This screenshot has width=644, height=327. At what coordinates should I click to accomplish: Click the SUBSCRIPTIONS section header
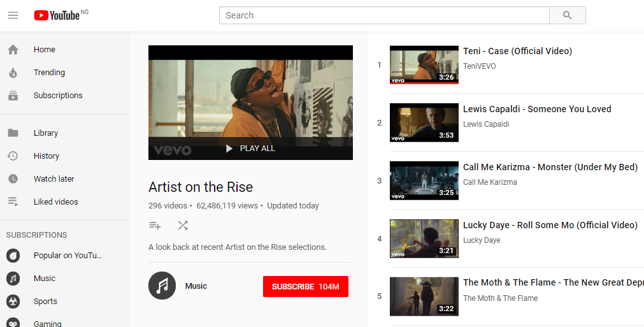tap(36, 235)
